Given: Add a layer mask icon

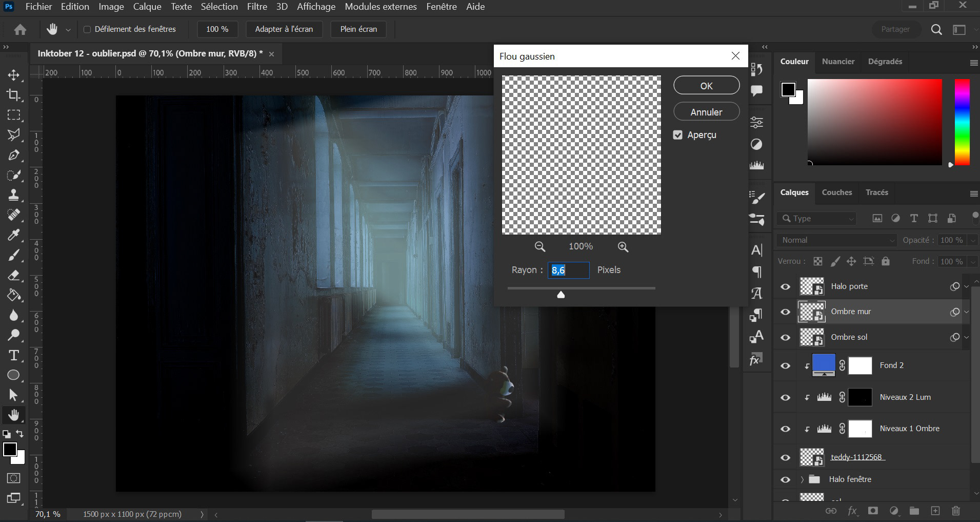Looking at the screenshot, I should pos(873,511).
